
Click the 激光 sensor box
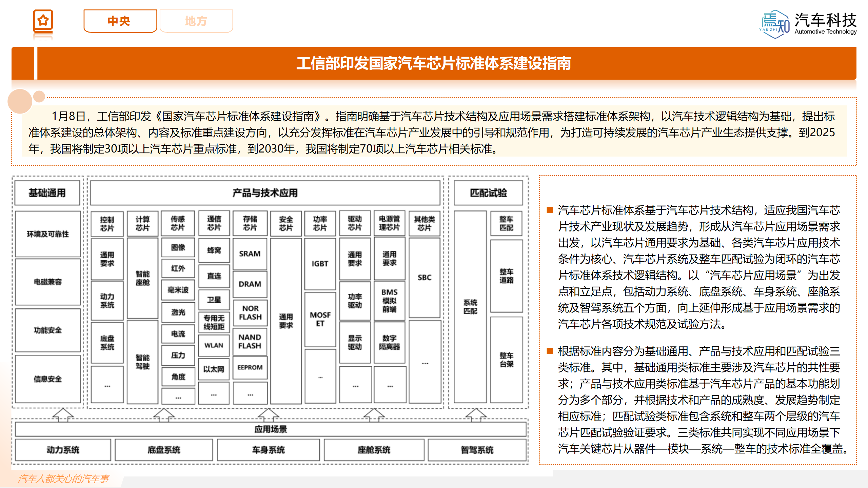178,312
